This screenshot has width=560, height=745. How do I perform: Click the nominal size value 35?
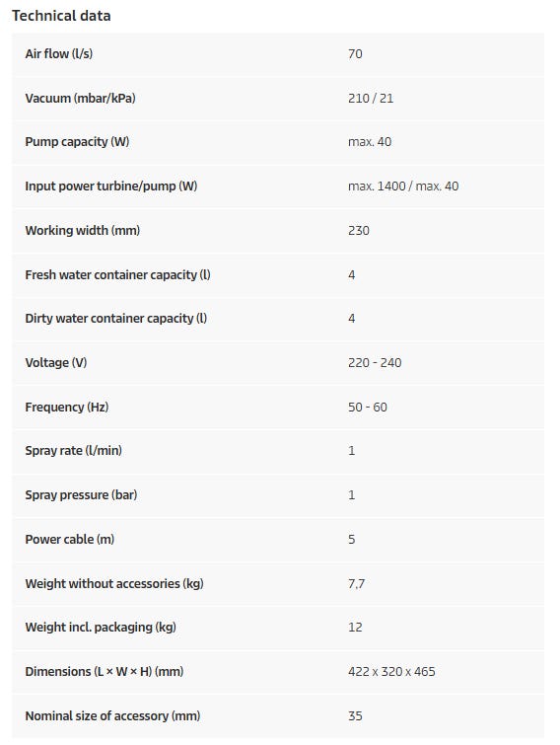pos(356,715)
